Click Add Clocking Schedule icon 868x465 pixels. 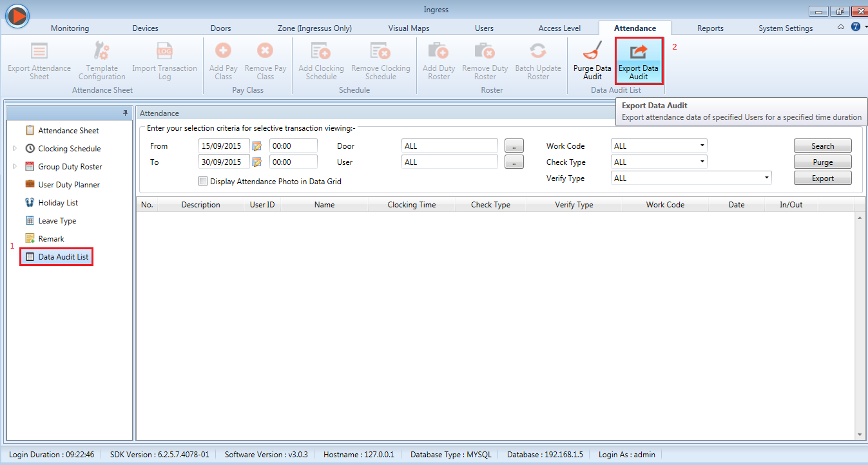tap(321, 52)
